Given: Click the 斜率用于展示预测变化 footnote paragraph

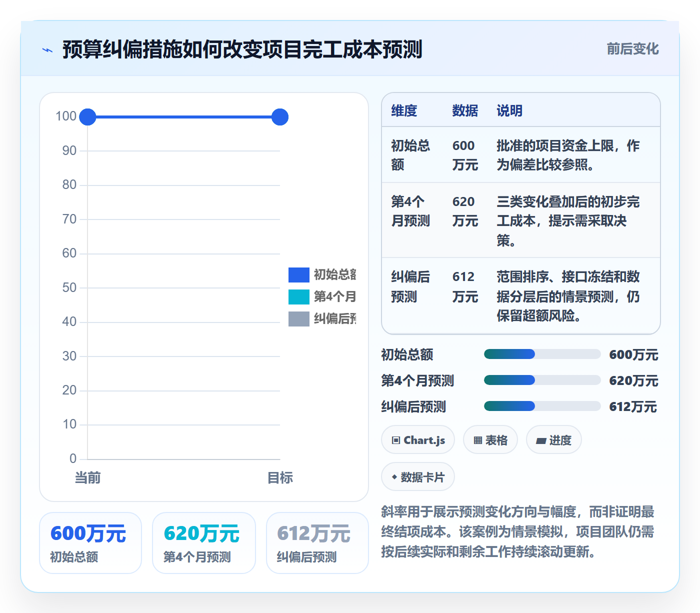Looking at the screenshot, I should [517, 531].
